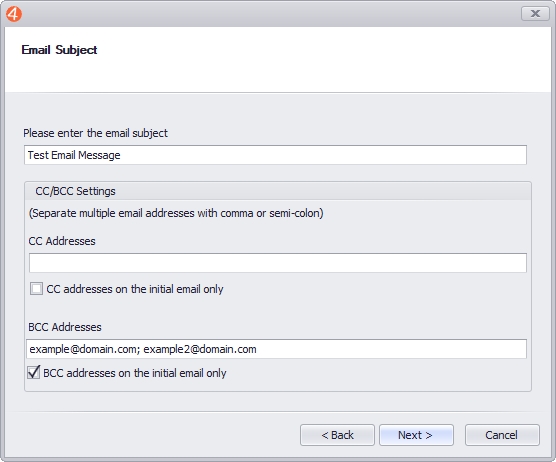Click the separate multiple email addresses hint
This screenshot has width=556, height=462.
tap(176, 213)
